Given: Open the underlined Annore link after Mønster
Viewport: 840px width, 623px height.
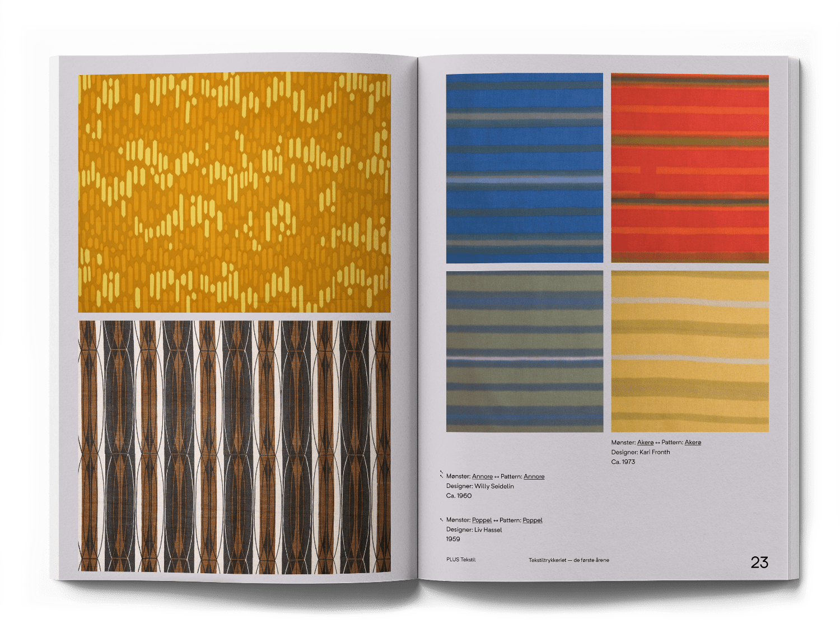Looking at the screenshot, I should coord(482,477).
